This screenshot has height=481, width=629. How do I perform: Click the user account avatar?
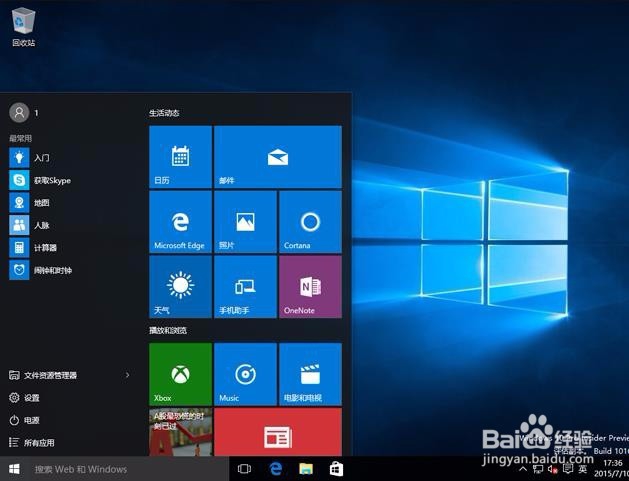point(19,113)
